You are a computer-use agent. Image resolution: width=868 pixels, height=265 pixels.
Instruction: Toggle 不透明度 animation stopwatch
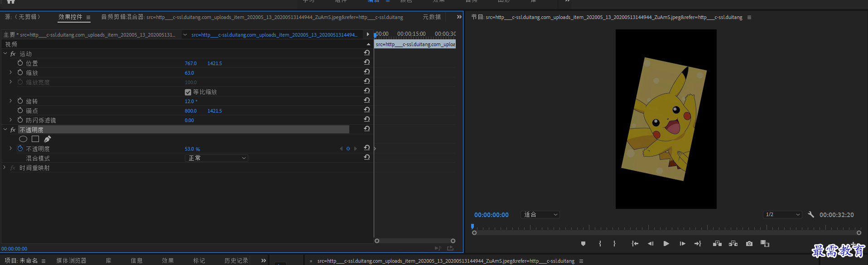point(20,148)
